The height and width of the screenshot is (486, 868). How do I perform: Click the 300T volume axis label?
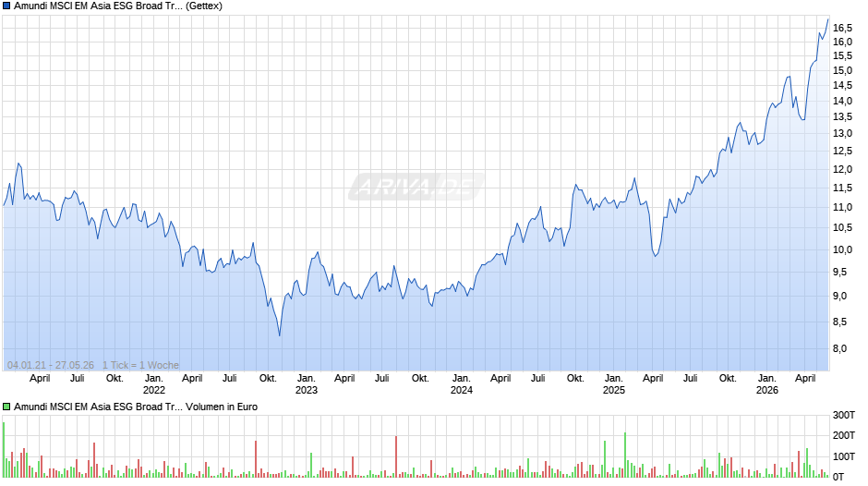point(844,415)
